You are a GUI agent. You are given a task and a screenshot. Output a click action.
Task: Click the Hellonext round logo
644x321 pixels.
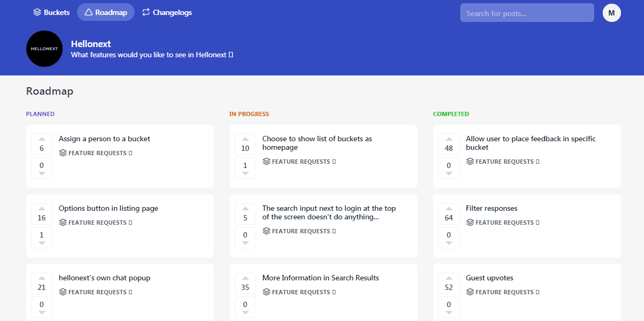click(x=44, y=49)
